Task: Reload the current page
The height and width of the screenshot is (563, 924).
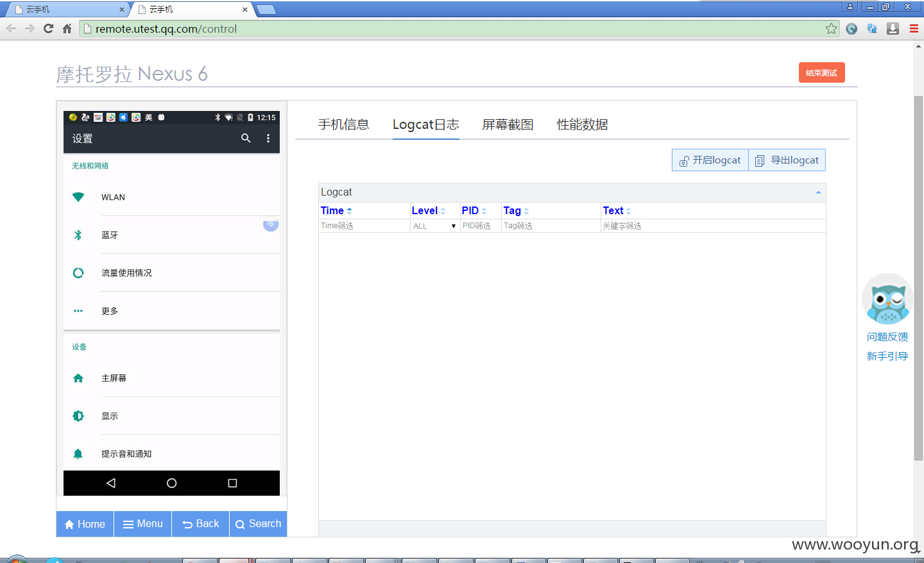Action: [48, 28]
